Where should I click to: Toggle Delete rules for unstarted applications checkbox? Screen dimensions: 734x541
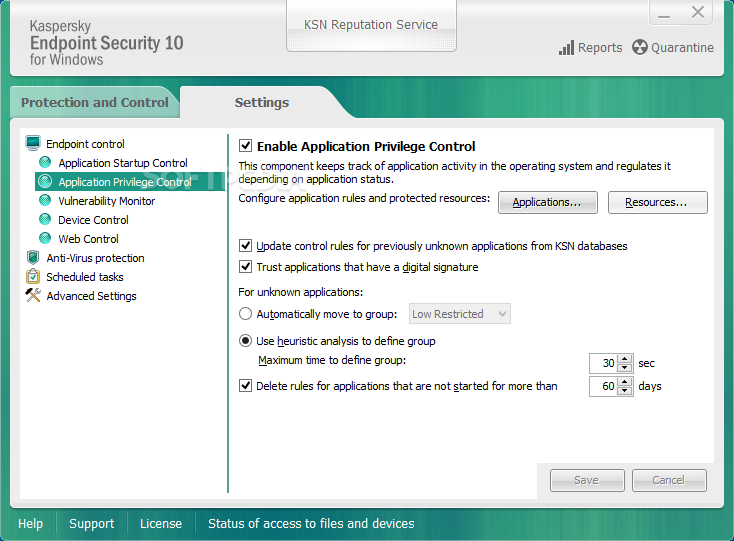(x=245, y=386)
